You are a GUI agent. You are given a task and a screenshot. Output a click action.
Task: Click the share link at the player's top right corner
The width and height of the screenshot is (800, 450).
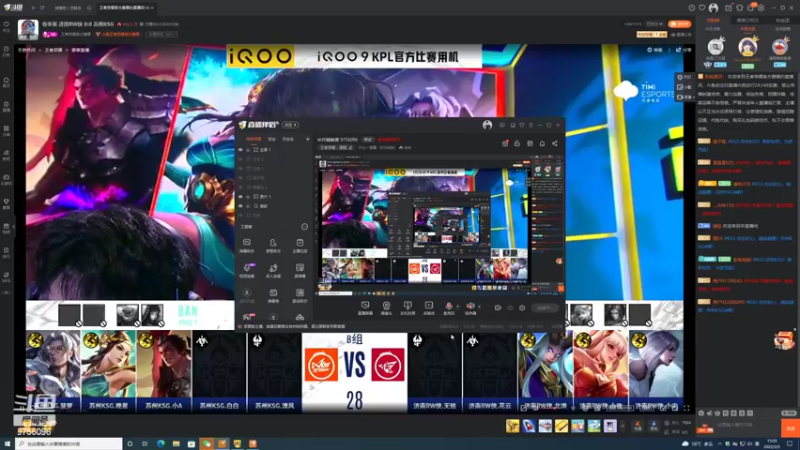(684, 50)
